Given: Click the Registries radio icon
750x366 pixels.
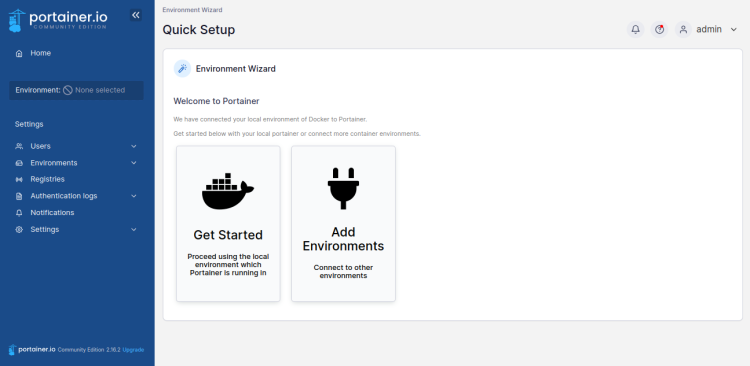Looking at the screenshot, I should (x=19, y=179).
